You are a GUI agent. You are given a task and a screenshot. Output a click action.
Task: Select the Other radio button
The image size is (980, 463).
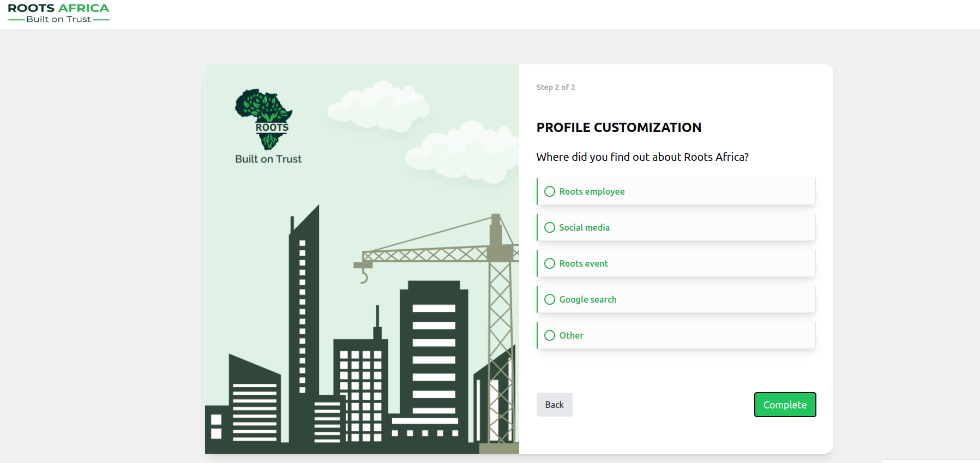550,335
